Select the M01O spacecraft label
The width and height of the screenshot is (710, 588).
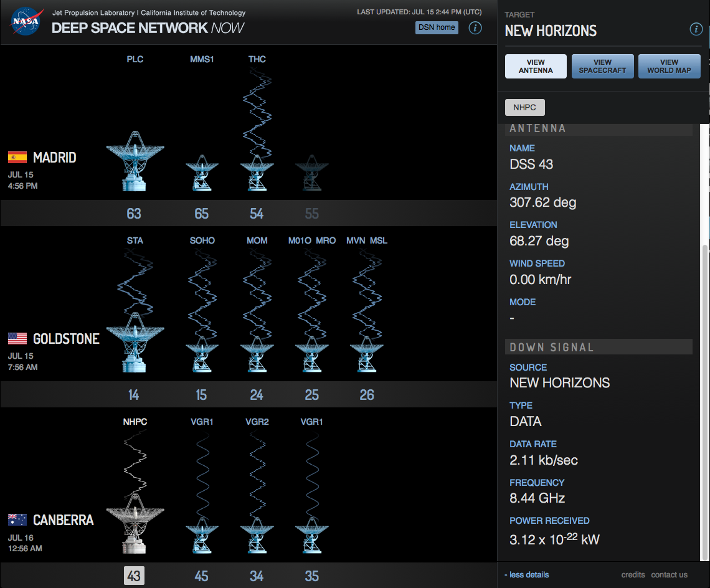point(300,240)
